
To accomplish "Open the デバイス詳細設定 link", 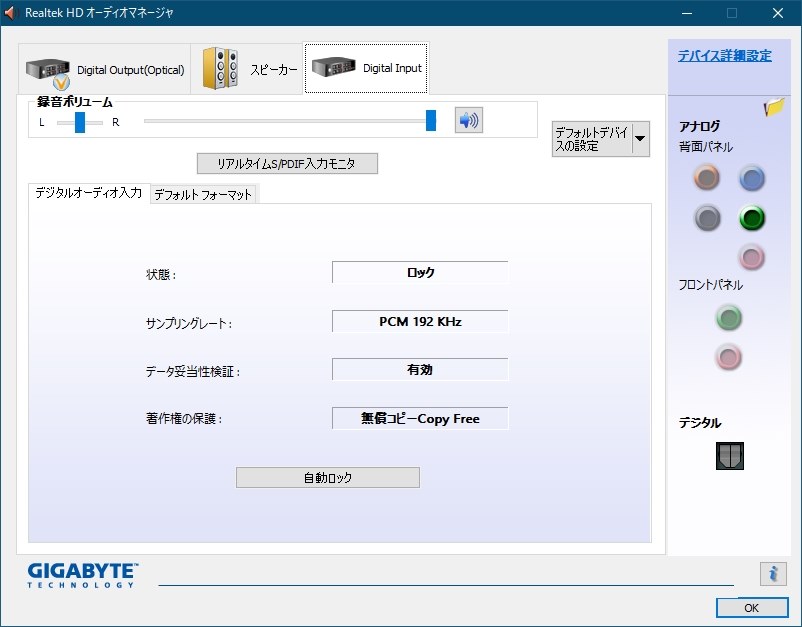I will point(725,55).
